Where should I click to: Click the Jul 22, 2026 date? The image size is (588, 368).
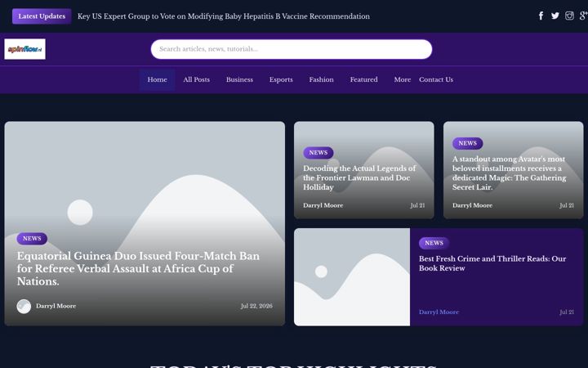pyautogui.click(x=256, y=306)
